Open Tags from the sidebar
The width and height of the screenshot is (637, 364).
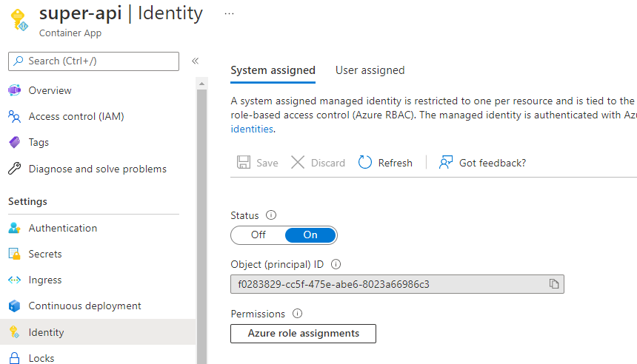tap(39, 142)
